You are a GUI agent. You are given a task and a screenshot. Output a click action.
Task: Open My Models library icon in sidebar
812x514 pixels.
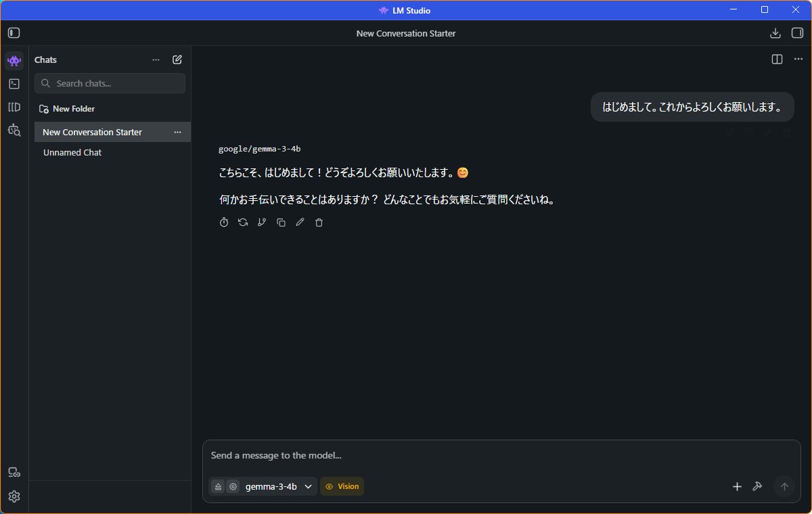coord(14,107)
